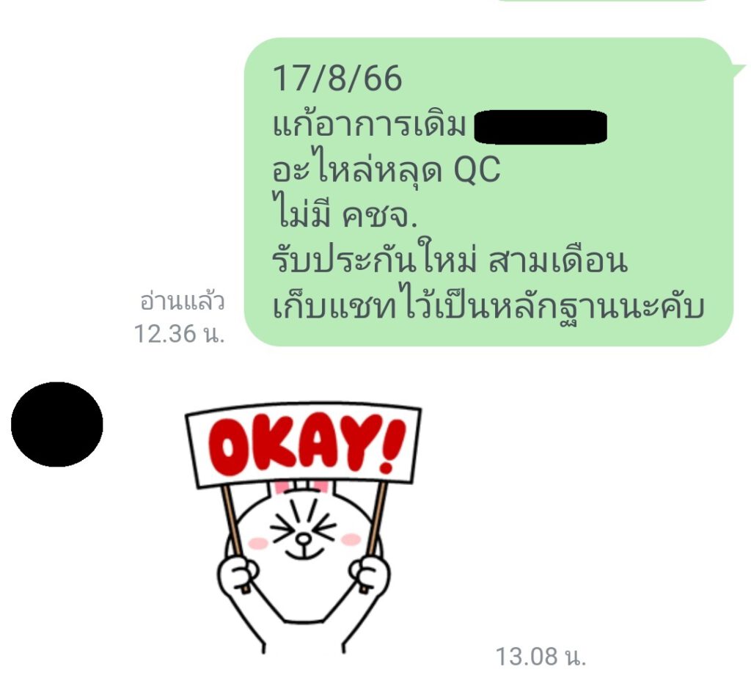Tap the 12.36 น. message timestamp
The image size is (751, 700).
(179, 333)
